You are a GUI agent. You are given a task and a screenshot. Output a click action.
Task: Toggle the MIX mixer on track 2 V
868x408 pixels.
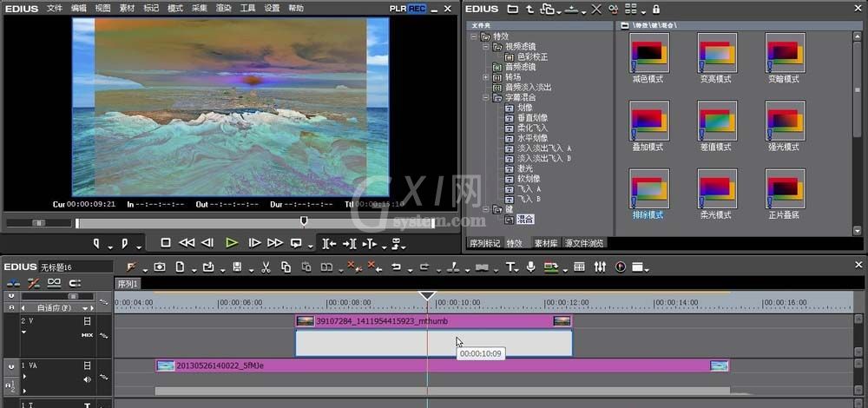[87, 335]
